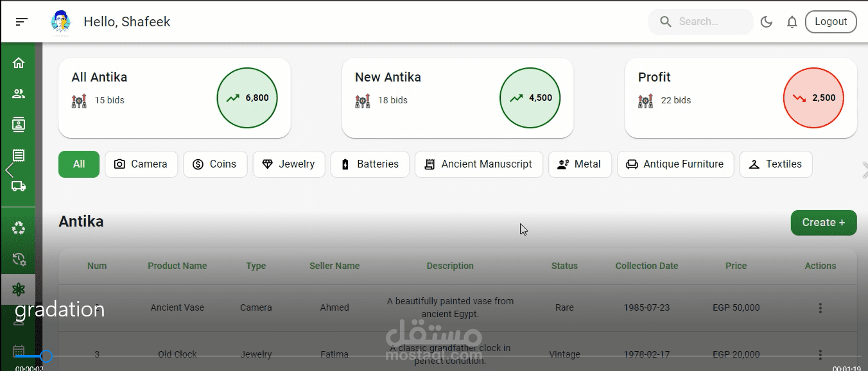Click the Shafeek profile avatar
Screen dimensions: 868x371
61,22
